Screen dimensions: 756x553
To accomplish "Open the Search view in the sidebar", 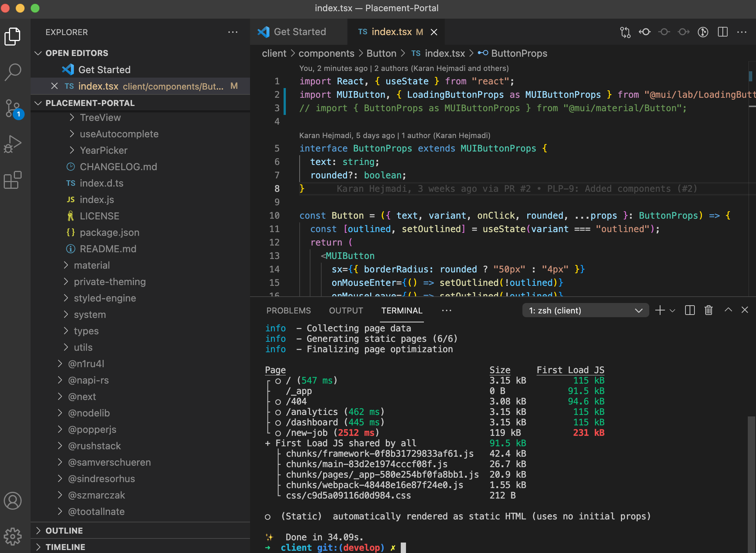I will (13, 71).
